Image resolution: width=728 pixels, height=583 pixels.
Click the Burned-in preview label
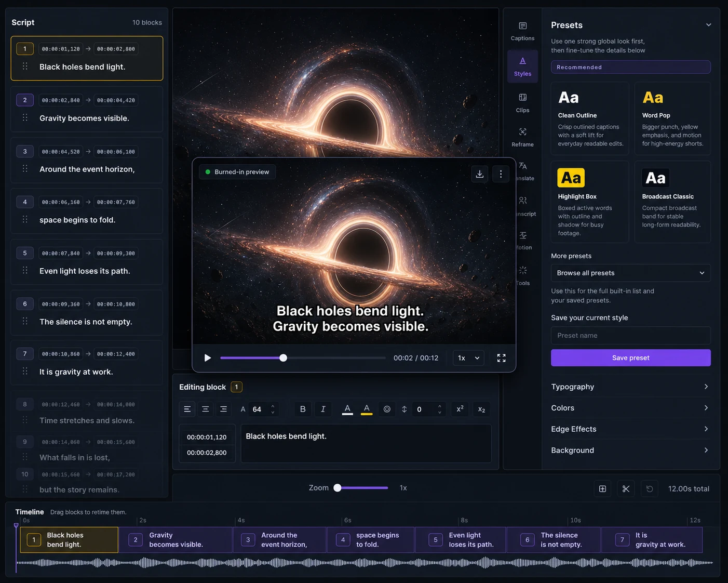pos(237,172)
